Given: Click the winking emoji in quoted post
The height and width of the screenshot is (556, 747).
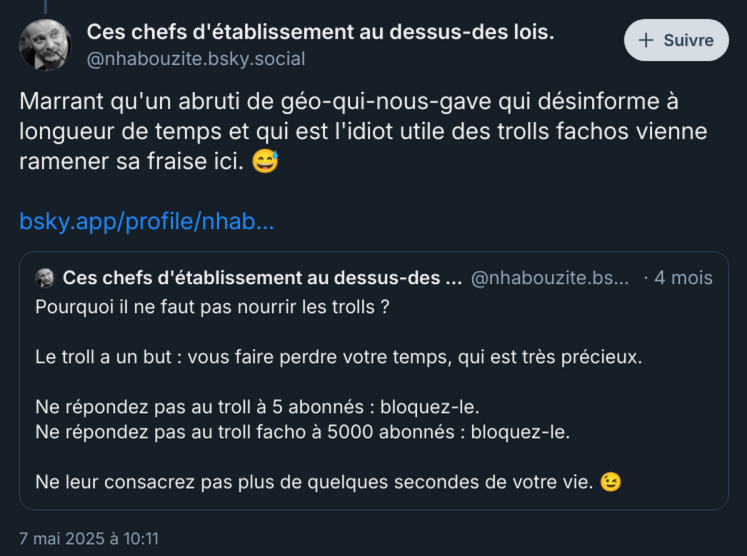Looking at the screenshot, I should point(610,482).
